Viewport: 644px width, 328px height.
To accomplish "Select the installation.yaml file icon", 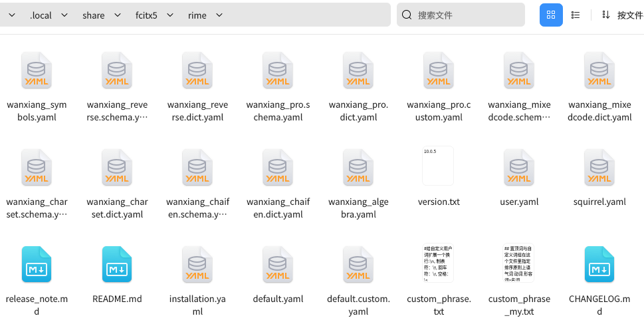I will tap(197, 264).
